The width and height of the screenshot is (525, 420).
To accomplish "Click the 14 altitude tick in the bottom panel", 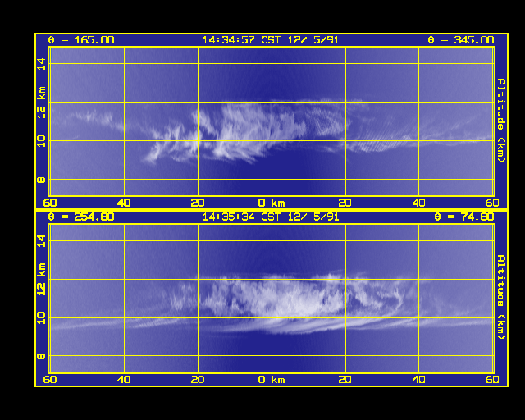I will pyautogui.click(x=41, y=241).
